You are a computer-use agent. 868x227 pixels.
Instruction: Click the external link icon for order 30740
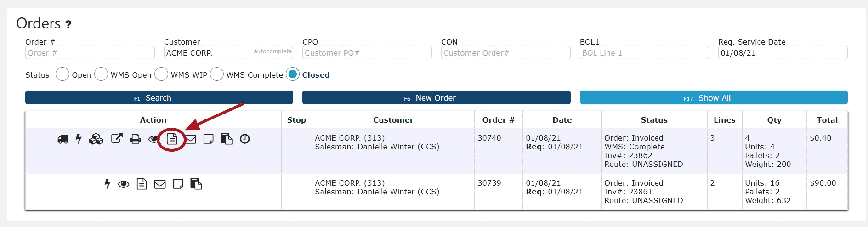pos(117,138)
